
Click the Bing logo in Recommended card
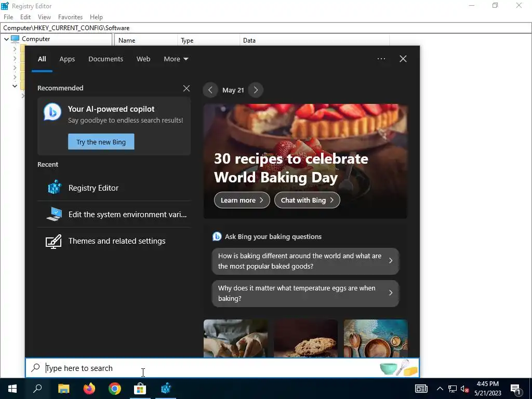52,112
